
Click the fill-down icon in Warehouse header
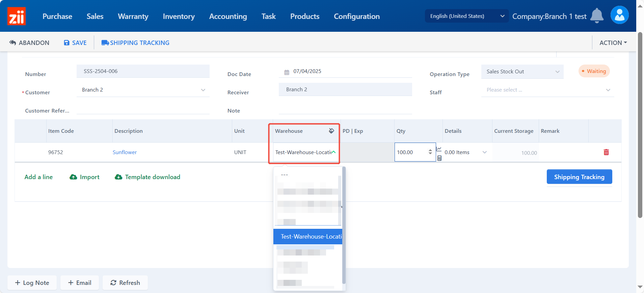tap(331, 131)
